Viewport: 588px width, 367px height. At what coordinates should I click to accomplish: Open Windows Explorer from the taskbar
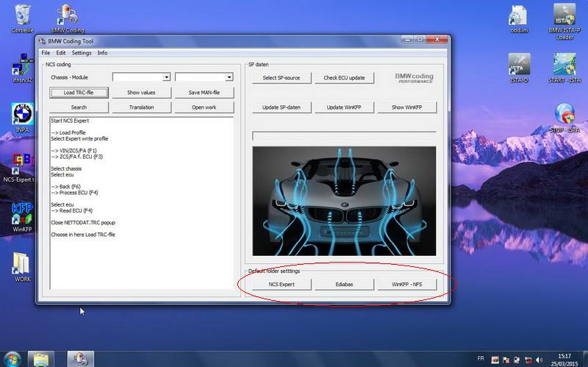(41, 359)
